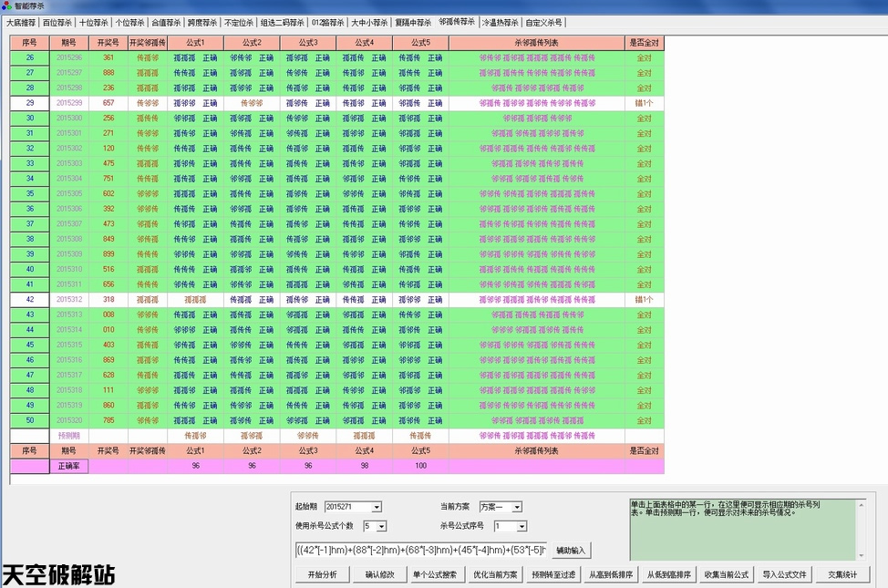
Task: Click 优化当前方案 button
Action: 495,575
